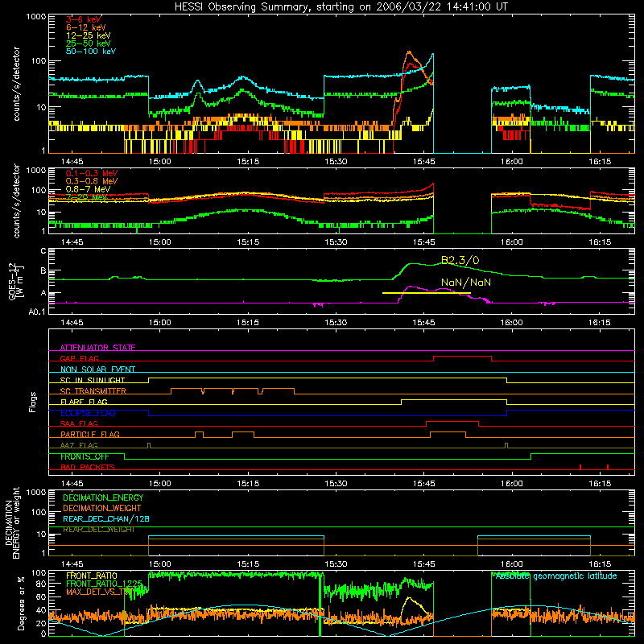Click the yellow flare bar in GOES panel
This screenshot has height=644, width=644.
[x=427, y=293]
